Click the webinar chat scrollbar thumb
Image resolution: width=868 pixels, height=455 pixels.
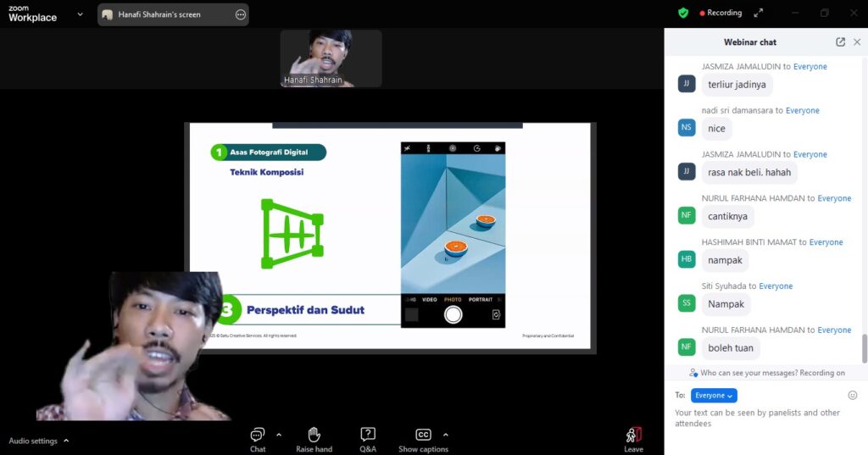(864, 349)
